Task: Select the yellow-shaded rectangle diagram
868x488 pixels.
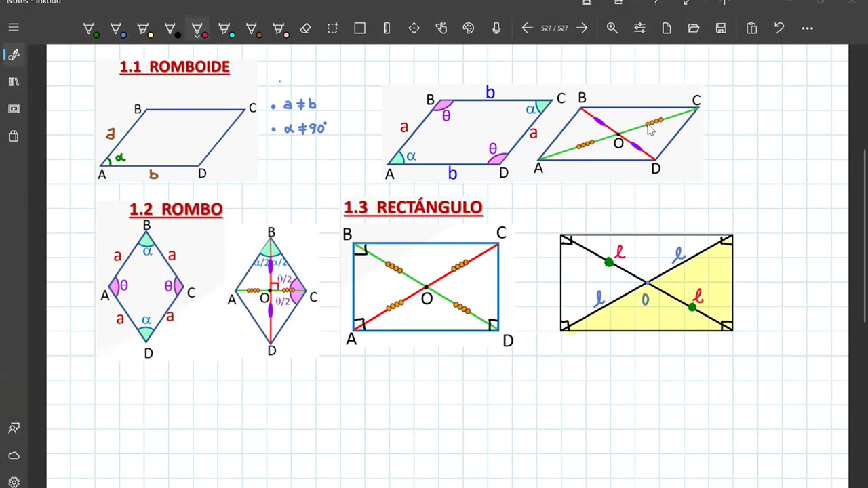Action: pyautogui.click(x=646, y=283)
